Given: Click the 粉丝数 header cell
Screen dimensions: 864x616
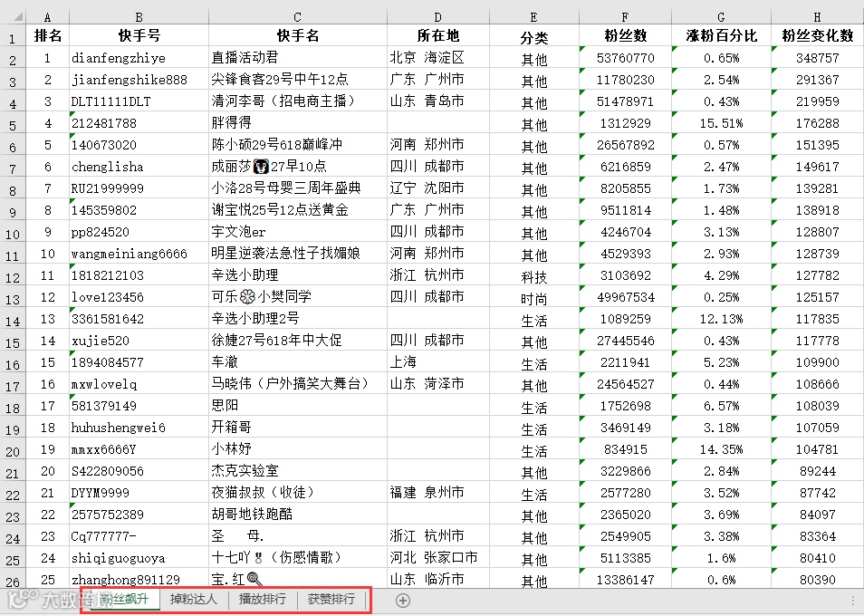Looking at the screenshot, I should pos(625,34).
